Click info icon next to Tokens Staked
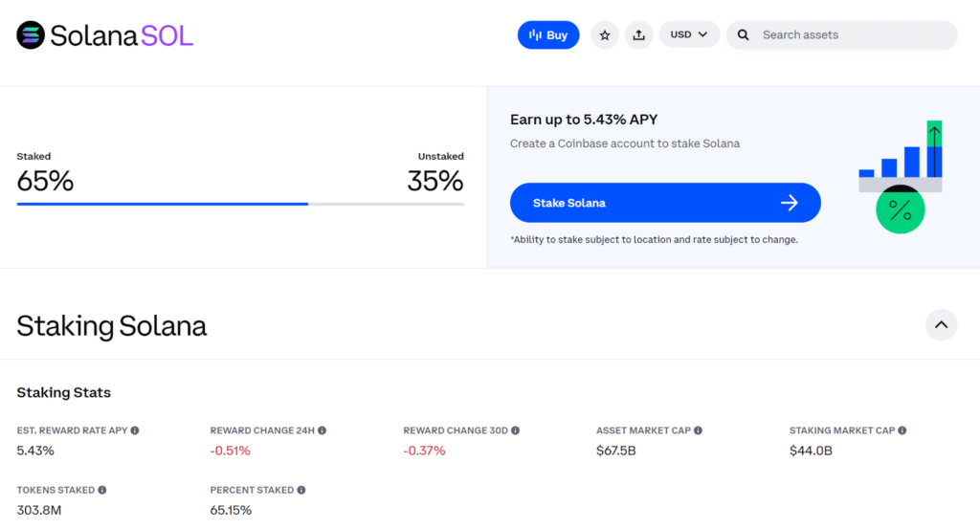This screenshot has height=528, width=980. (101, 490)
